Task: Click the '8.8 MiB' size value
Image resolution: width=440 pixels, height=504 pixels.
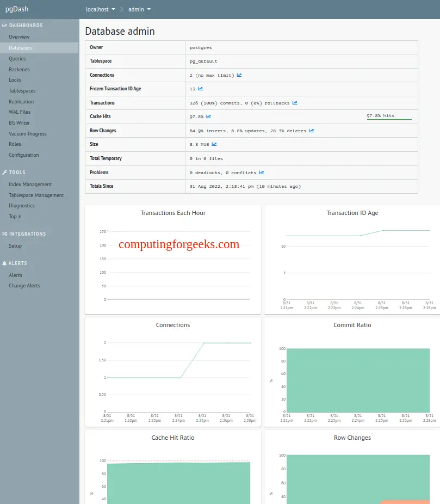Action: [199, 144]
